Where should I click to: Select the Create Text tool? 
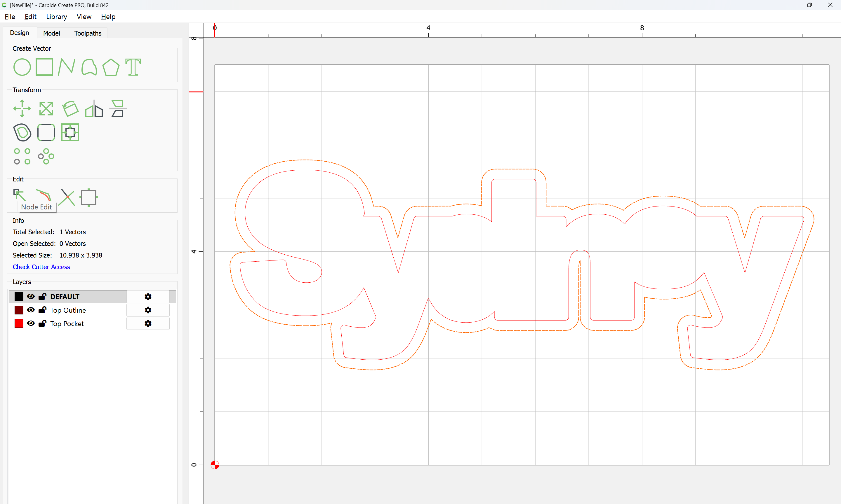(x=133, y=67)
